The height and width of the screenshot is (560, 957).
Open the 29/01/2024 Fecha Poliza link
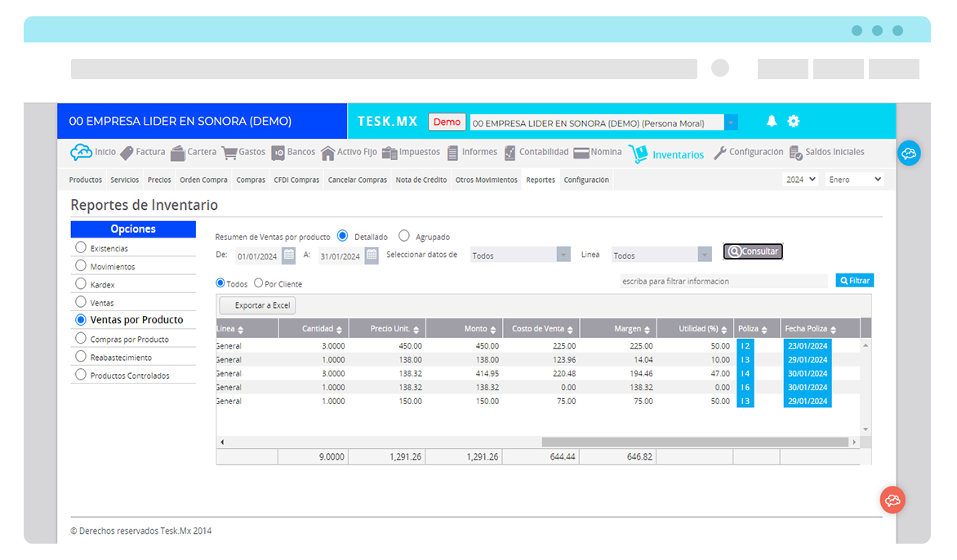coord(808,359)
